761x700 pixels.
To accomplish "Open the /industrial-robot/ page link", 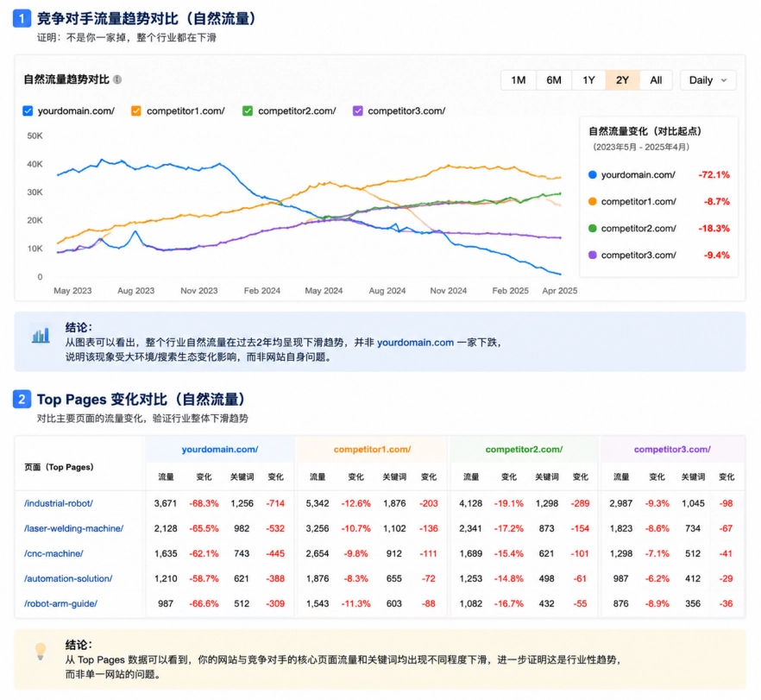I will [59, 503].
